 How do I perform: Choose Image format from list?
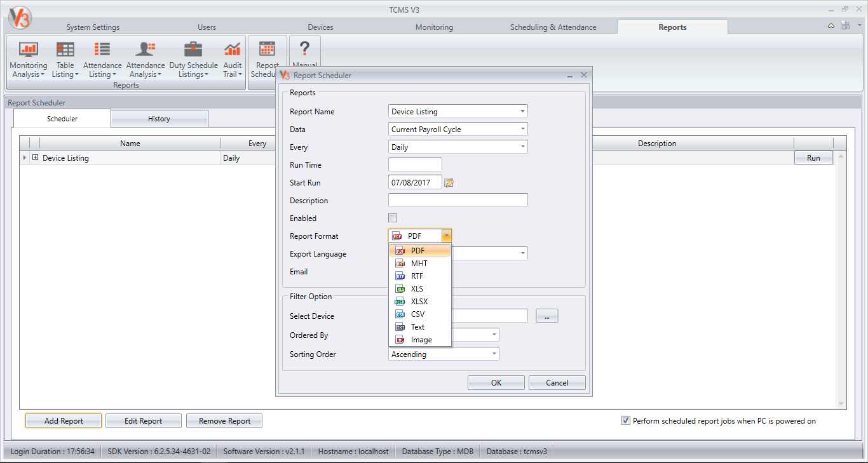point(420,340)
